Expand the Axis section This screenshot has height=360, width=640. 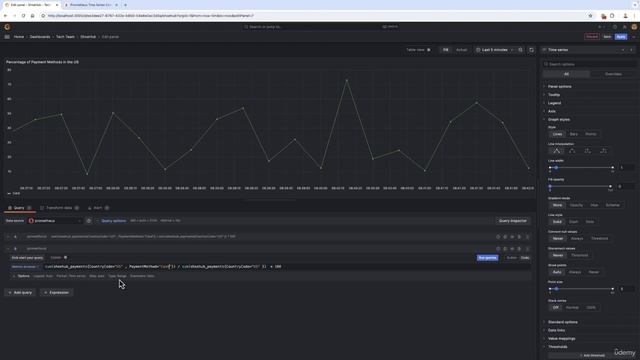coord(551,111)
